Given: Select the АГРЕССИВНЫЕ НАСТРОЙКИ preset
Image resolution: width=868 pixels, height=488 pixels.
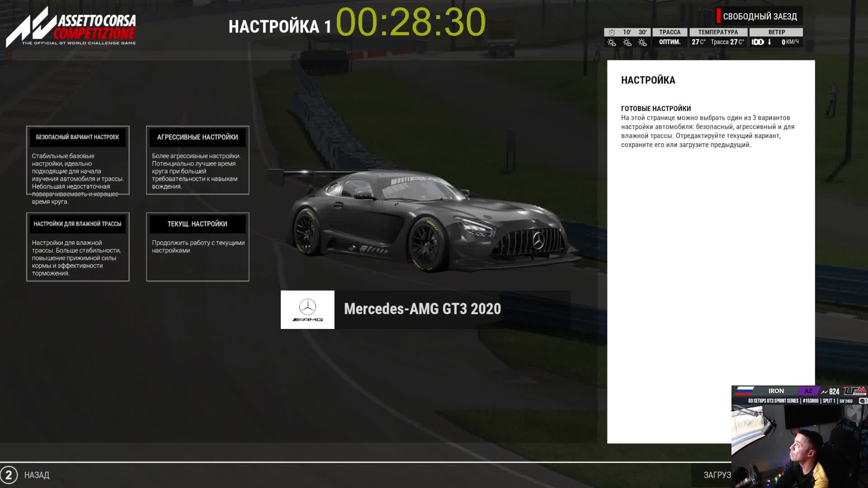Looking at the screenshot, I should (x=198, y=137).
